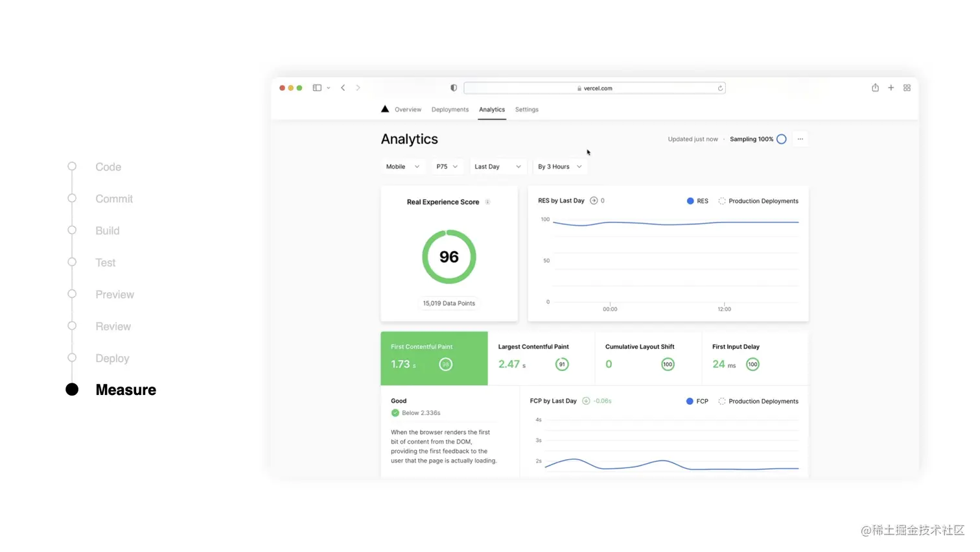Toggle Production Deployments in the FCP chart legend
The height and width of the screenshot is (552, 980).
pyautogui.click(x=758, y=401)
